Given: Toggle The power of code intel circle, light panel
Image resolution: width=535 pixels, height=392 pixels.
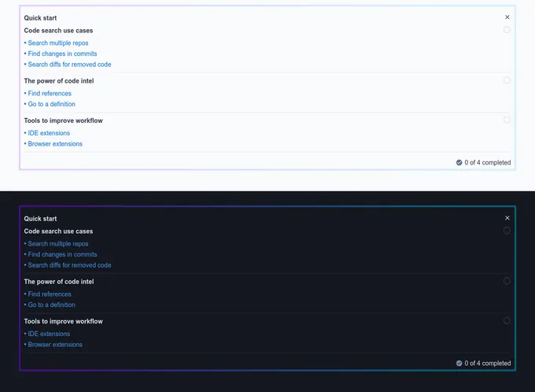Looking at the screenshot, I should tap(507, 80).
